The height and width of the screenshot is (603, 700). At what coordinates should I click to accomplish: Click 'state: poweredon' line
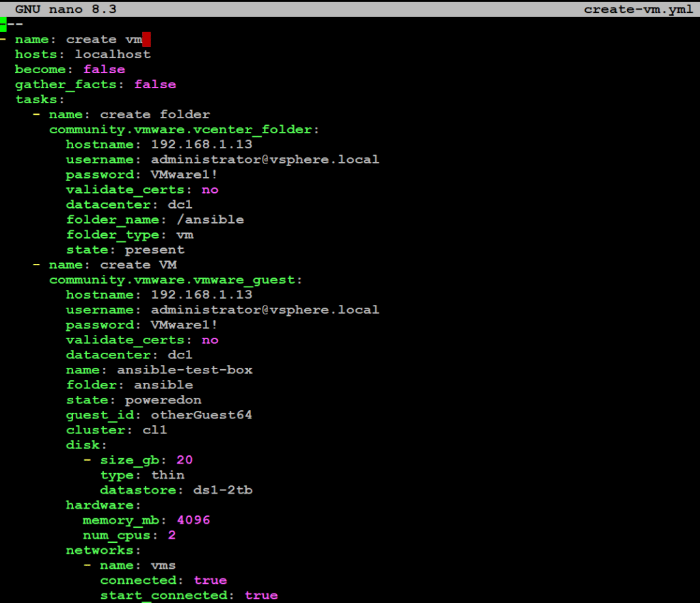[133, 400]
